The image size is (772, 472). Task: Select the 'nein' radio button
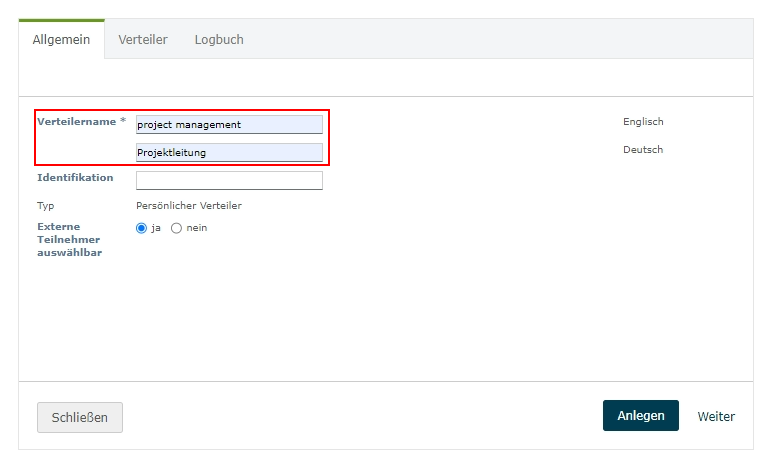[176, 228]
